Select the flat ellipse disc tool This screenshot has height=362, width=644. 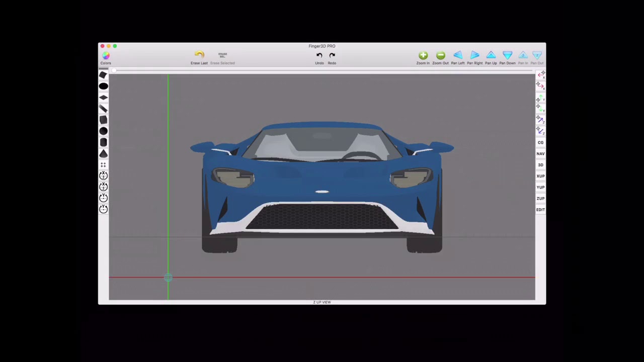pyautogui.click(x=103, y=86)
